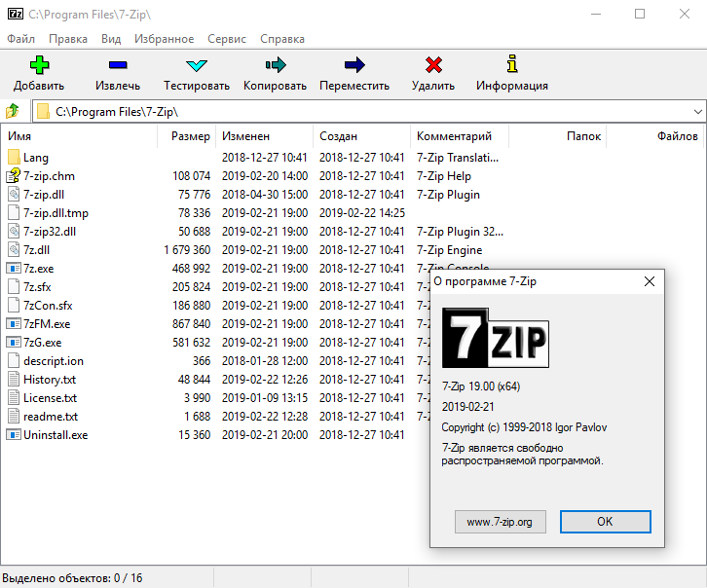Open the Правка menu

(68, 39)
